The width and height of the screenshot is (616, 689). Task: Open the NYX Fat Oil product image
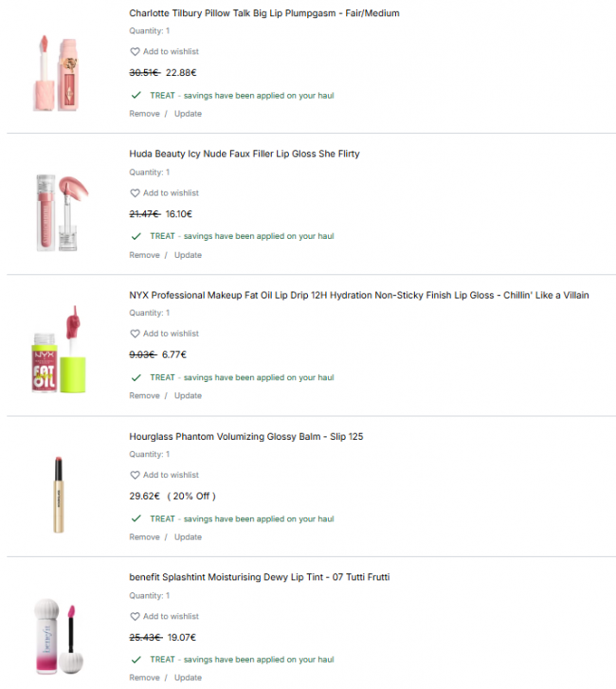click(x=59, y=350)
